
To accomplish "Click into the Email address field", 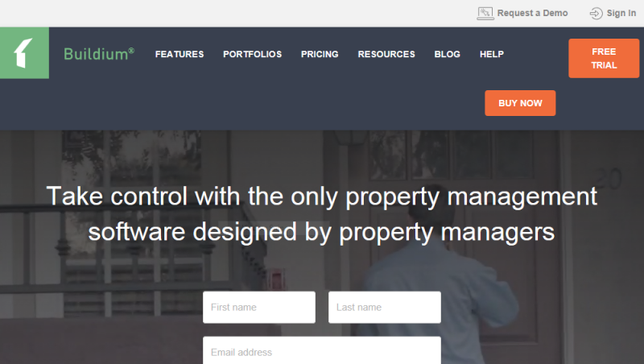I will pos(322,350).
